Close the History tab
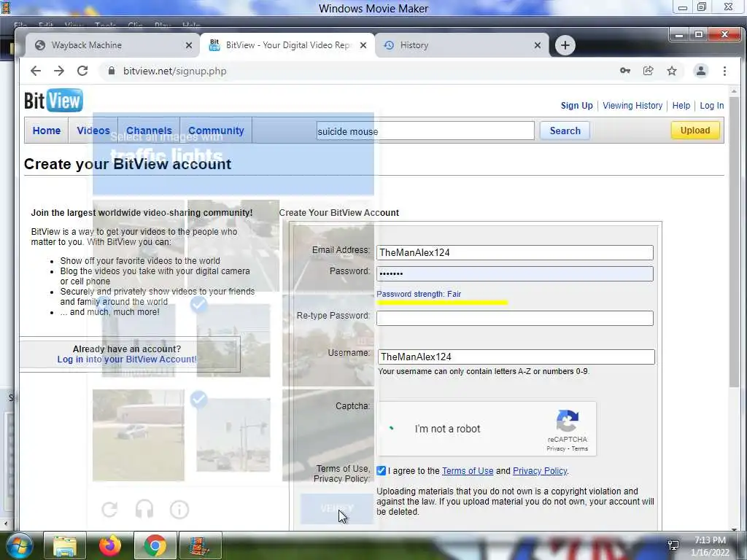This screenshot has width=747, height=560. pos(538,45)
